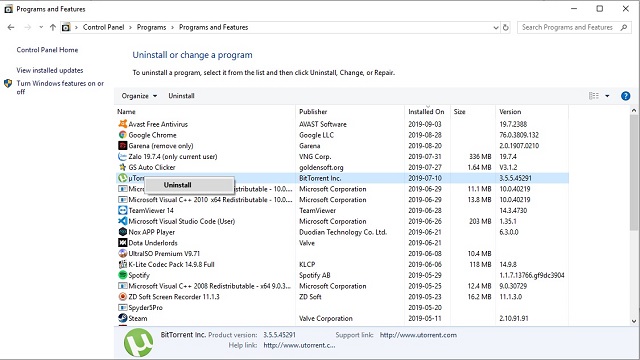
Task: Click the Programs breadcrumb
Action: pyautogui.click(x=151, y=27)
